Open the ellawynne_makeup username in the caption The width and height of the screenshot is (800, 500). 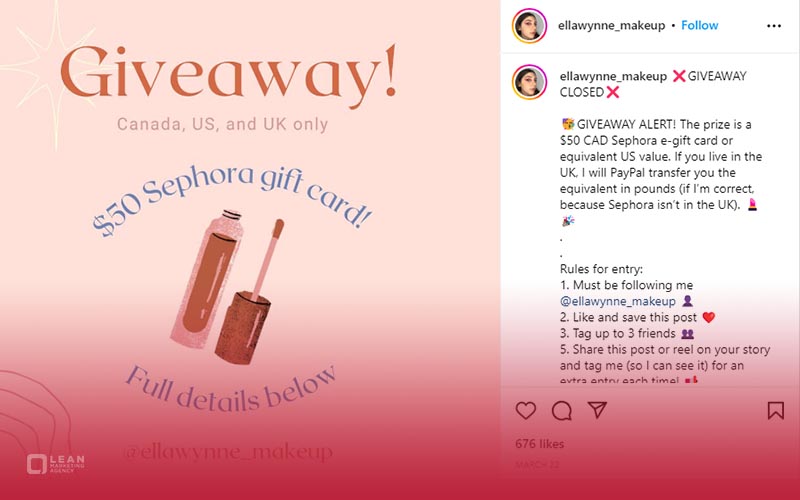(613, 76)
